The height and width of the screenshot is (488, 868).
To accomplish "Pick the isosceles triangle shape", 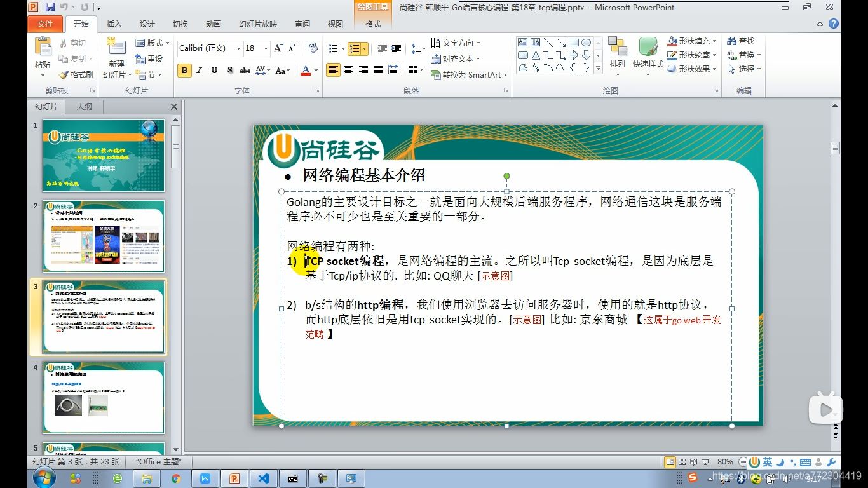I will pyautogui.click(x=536, y=55).
